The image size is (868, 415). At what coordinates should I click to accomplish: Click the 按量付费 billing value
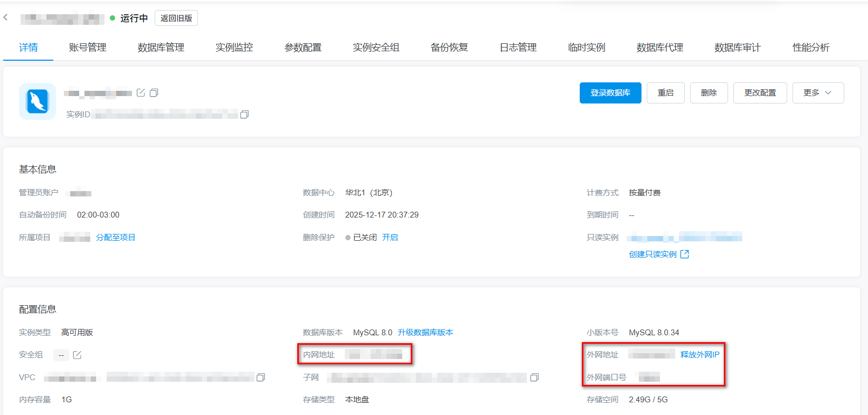coord(645,193)
